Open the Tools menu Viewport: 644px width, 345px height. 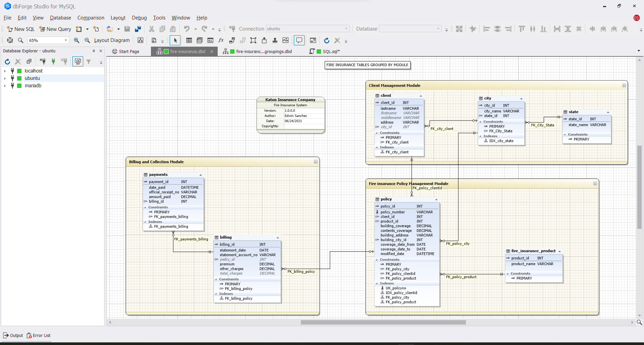(159, 18)
